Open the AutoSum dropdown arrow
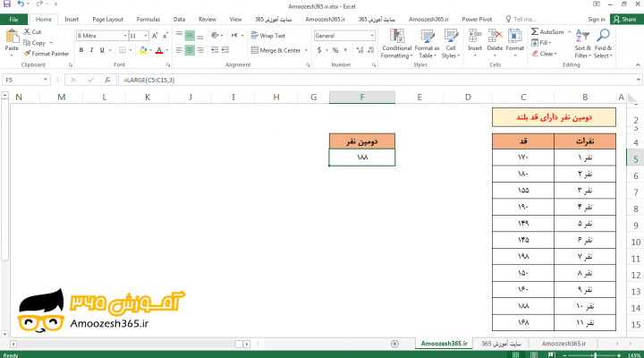The width and height of the screenshot is (644, 358). pyautogui.click(x=569, y=31)
